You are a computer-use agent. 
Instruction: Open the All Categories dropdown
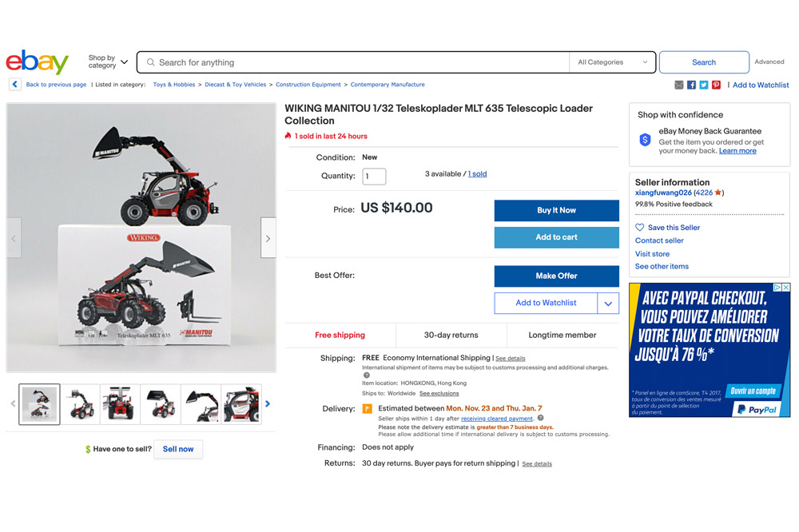612,62
